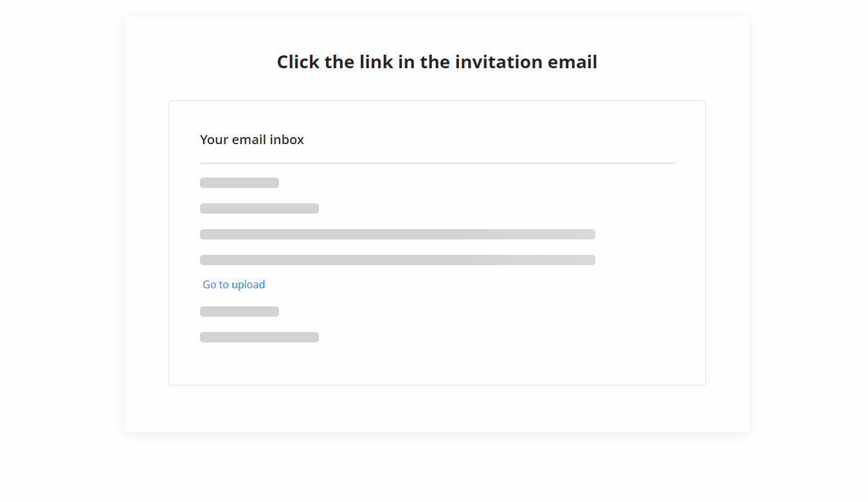868x502 pixels.
Task: Select the last placeholder bar in the inbox
Action: point(259,337)
